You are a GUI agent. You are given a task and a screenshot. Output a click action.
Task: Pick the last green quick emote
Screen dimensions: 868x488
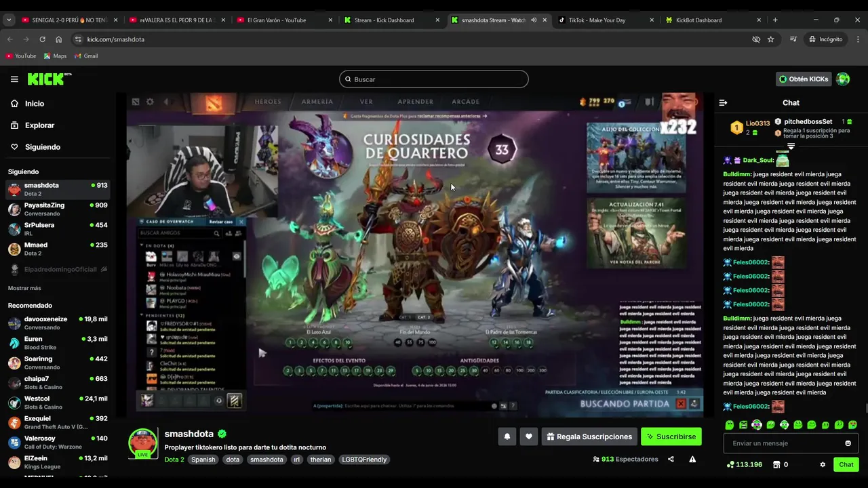coord(852,425)
